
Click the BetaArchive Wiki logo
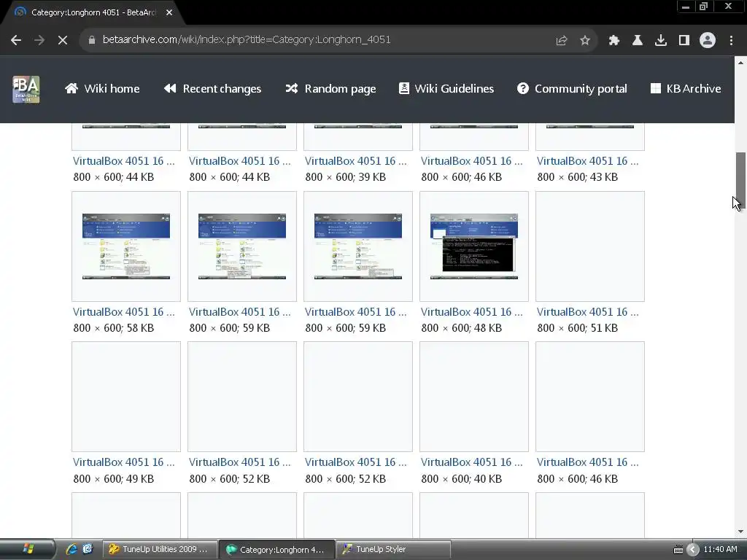coord(26,89)
